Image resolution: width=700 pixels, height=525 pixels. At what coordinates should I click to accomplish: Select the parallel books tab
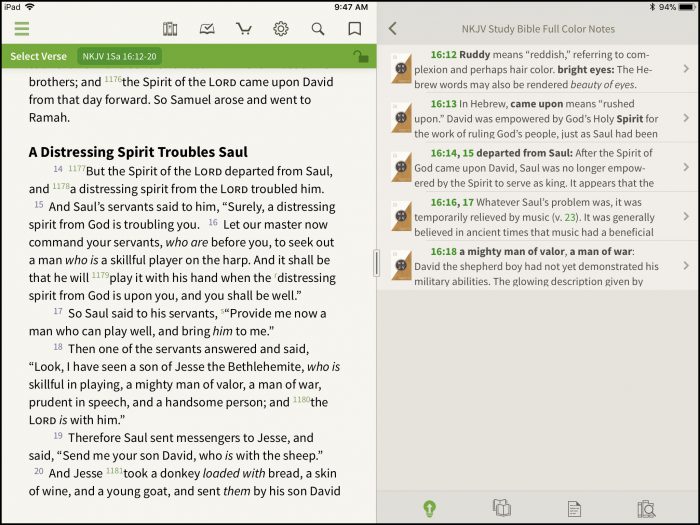(x=502, y=508)
